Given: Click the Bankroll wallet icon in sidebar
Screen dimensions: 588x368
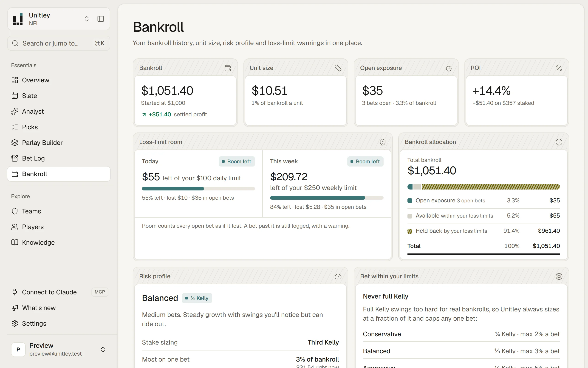Looking at the screenshot, I should 14,174.
